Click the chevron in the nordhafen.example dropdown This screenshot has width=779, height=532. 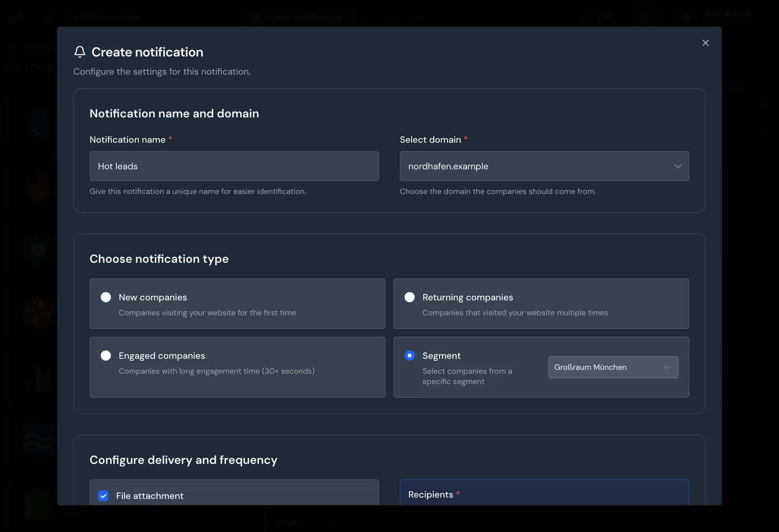(x=678, y=166)
